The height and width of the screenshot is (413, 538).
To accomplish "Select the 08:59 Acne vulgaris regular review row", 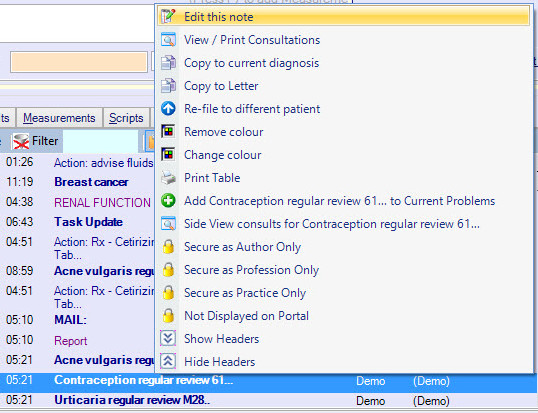I will pyautogui.click(x=78, y=271).
